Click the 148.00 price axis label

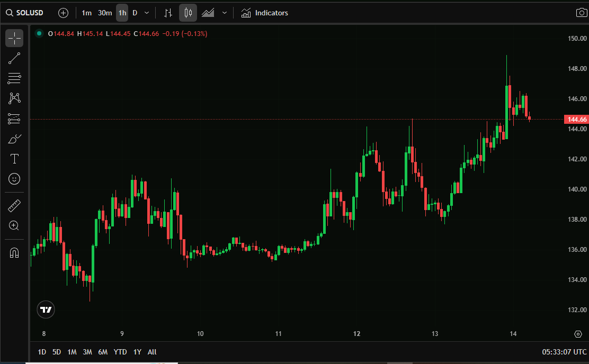pyautogui.click(x=577, y=68)
